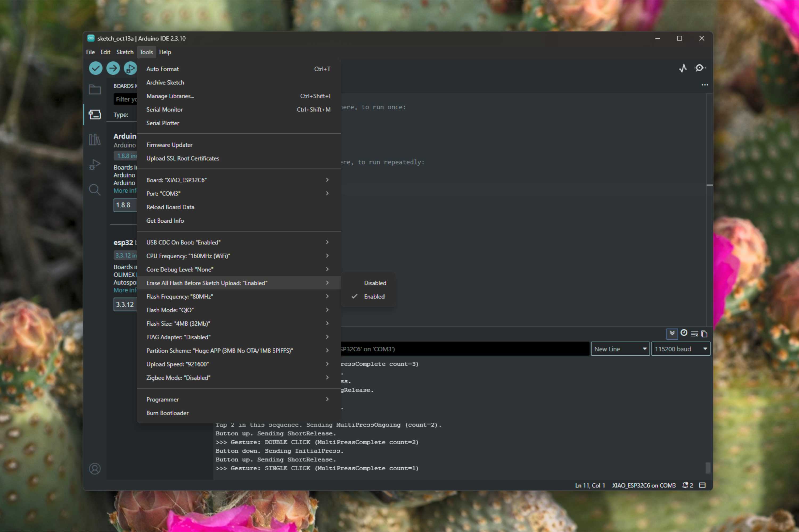
Task: Open the File menu
Action: coord(90,52)
